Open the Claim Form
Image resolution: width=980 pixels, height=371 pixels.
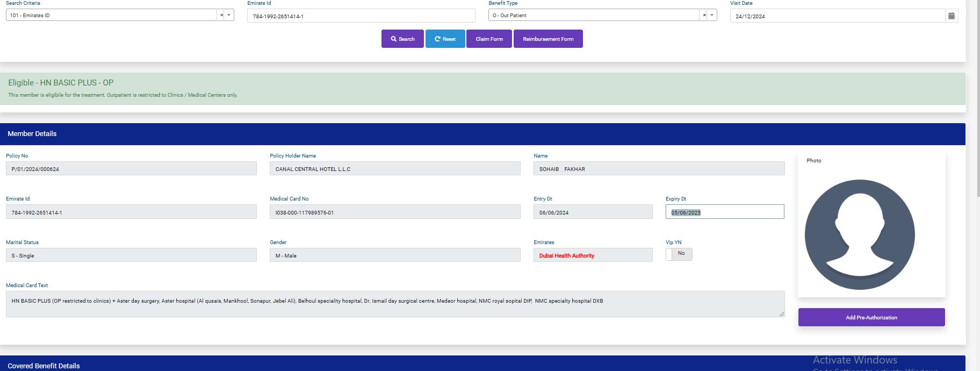[x=489, y=39]
